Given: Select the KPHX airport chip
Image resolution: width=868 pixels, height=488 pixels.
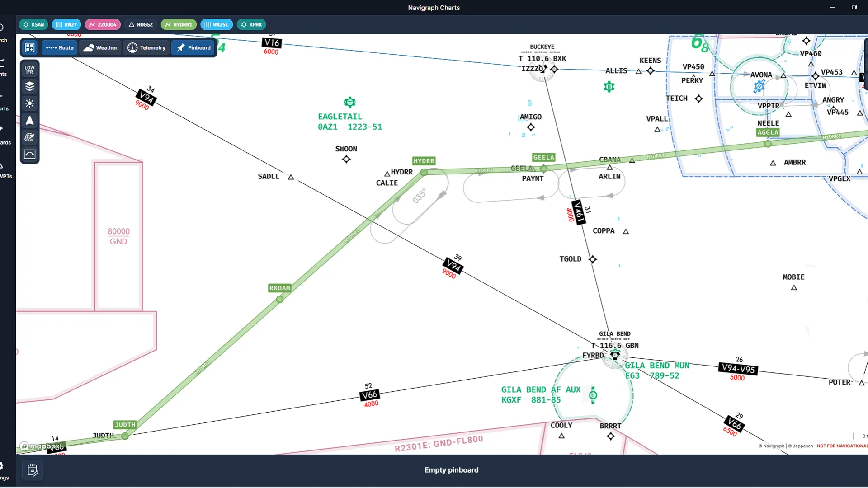Looking at the screenshot, I should [251, 24].
